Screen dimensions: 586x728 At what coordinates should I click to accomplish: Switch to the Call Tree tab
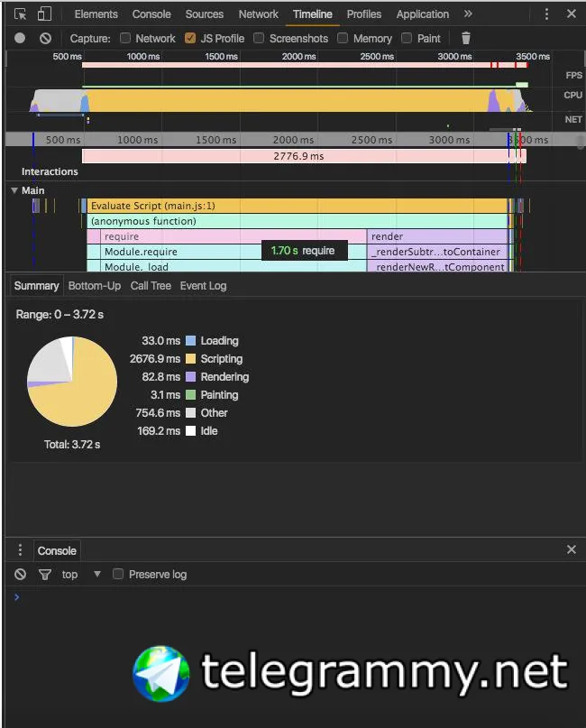point(151,286)
